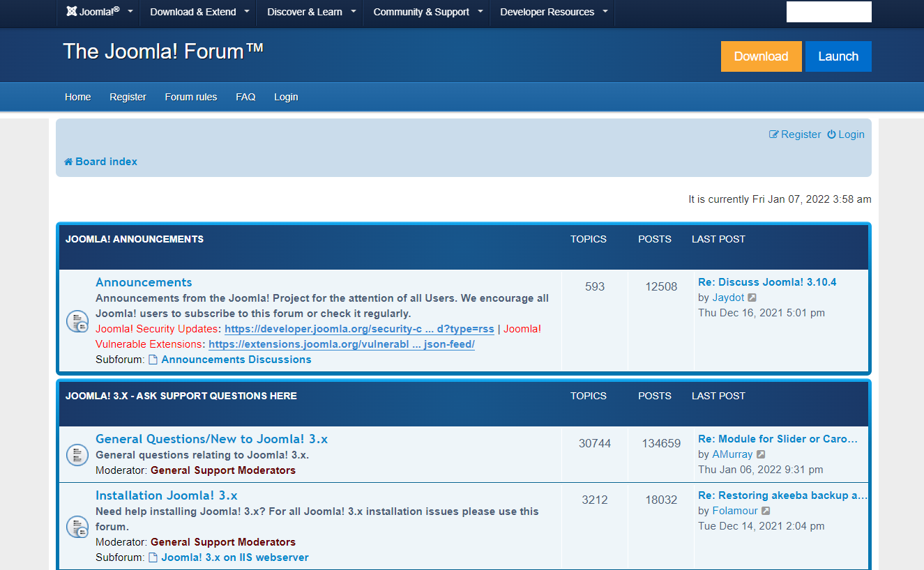Open the Discover & Learn menu
924x570 pixels.
coord(305,12)
